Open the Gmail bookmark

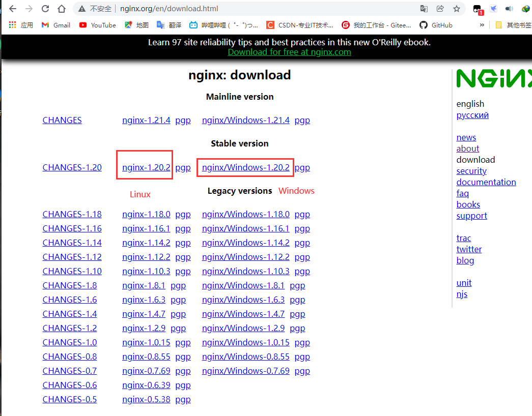click(55, 25)
